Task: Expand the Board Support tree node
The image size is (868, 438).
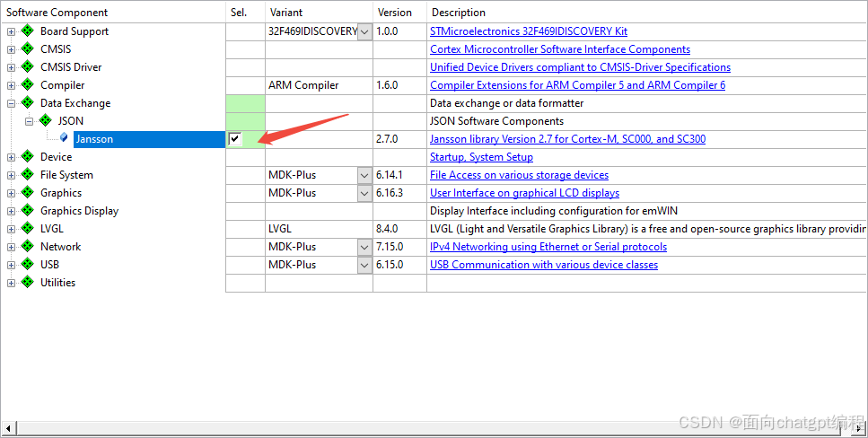Action: (11, 31)
